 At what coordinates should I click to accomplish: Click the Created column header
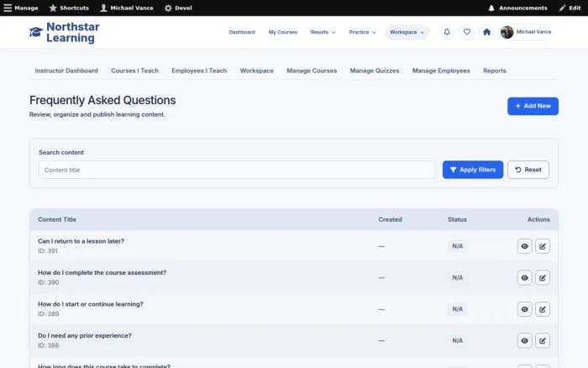click(390, 219)
